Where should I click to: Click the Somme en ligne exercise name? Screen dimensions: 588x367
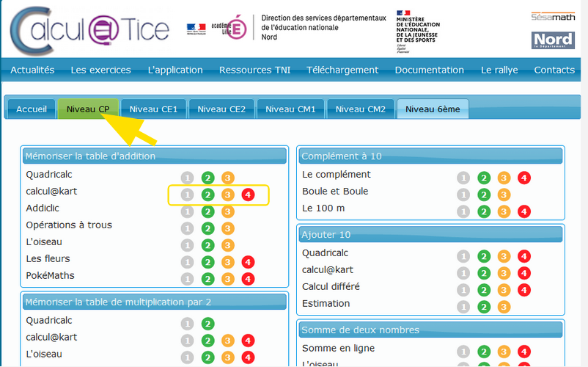click(x=338, y=348)
